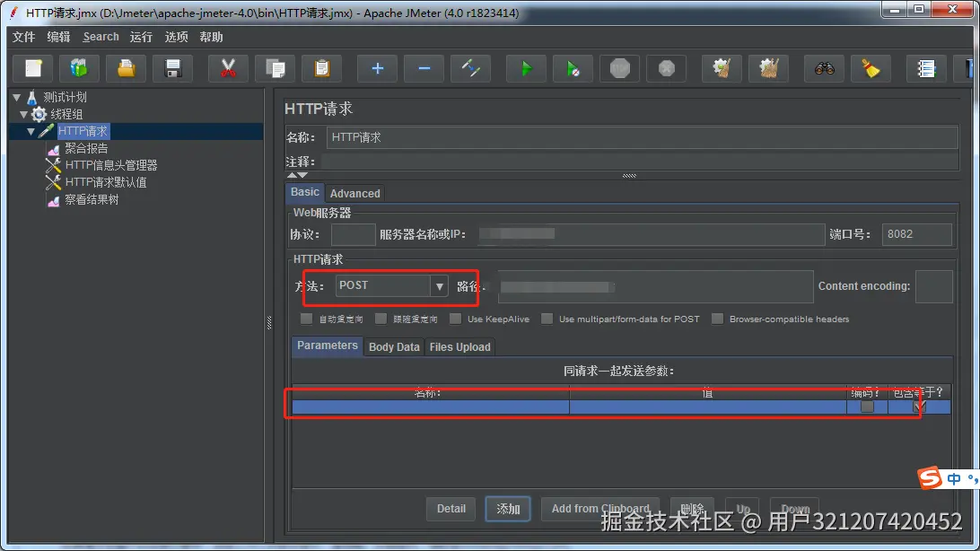980x551 pixels.
Task: Open the 方法 POST dropdown
Action: coord(440,286)
